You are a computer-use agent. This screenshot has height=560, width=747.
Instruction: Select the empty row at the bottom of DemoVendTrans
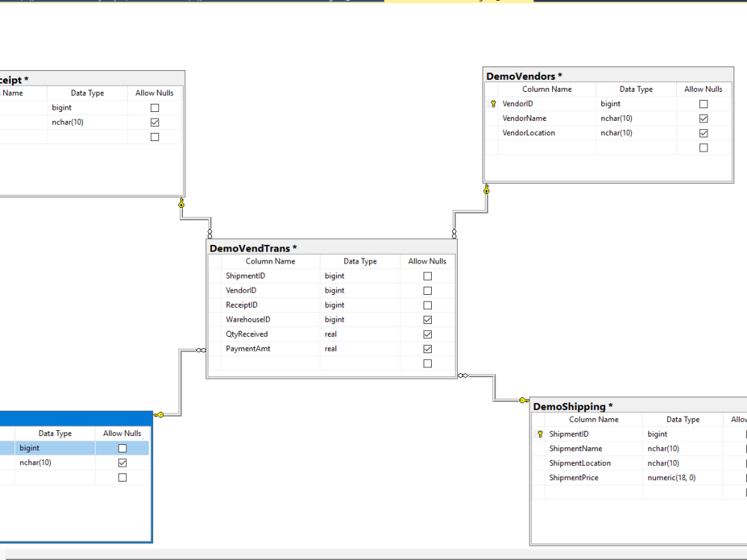(269, 363)
